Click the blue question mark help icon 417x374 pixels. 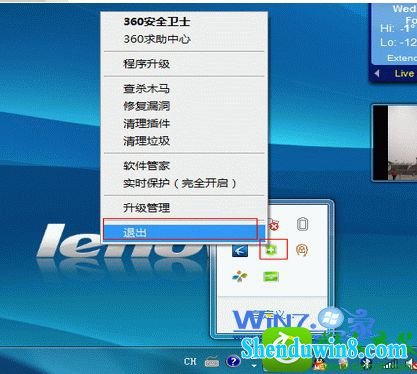point(233,362)
